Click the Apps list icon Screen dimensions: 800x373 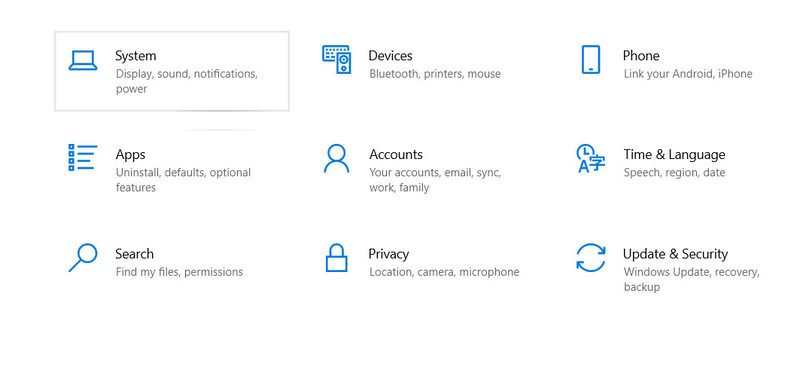83,157
